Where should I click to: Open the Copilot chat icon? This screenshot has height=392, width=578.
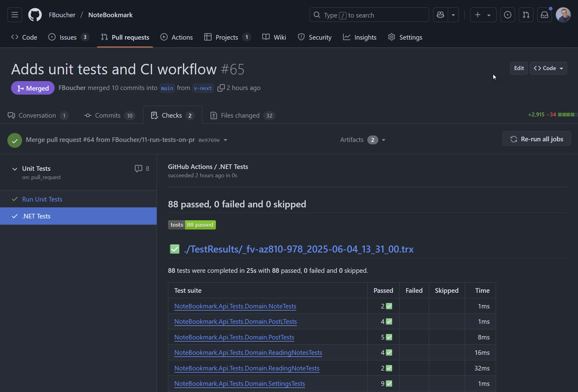tap(440, 15)
